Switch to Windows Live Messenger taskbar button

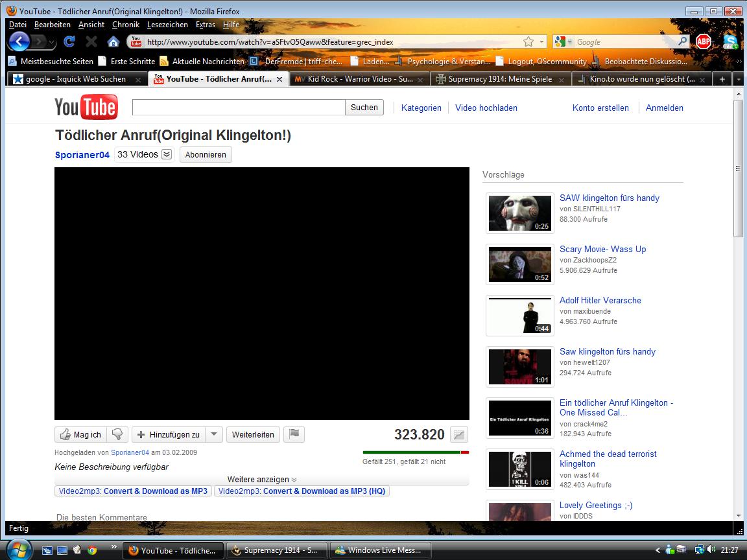coord(380,550)
